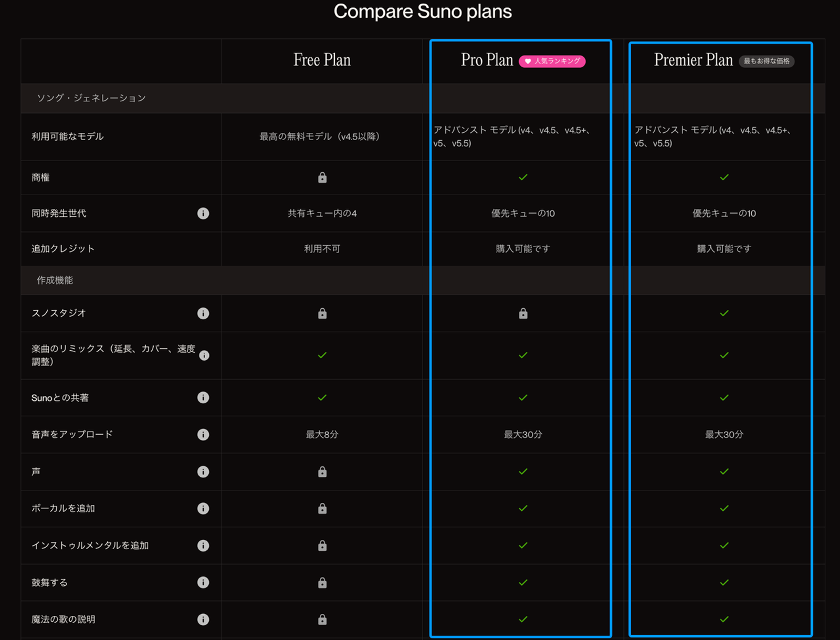Open info icon for インストゥルメンタルを追加

click(x=203, y=545)
